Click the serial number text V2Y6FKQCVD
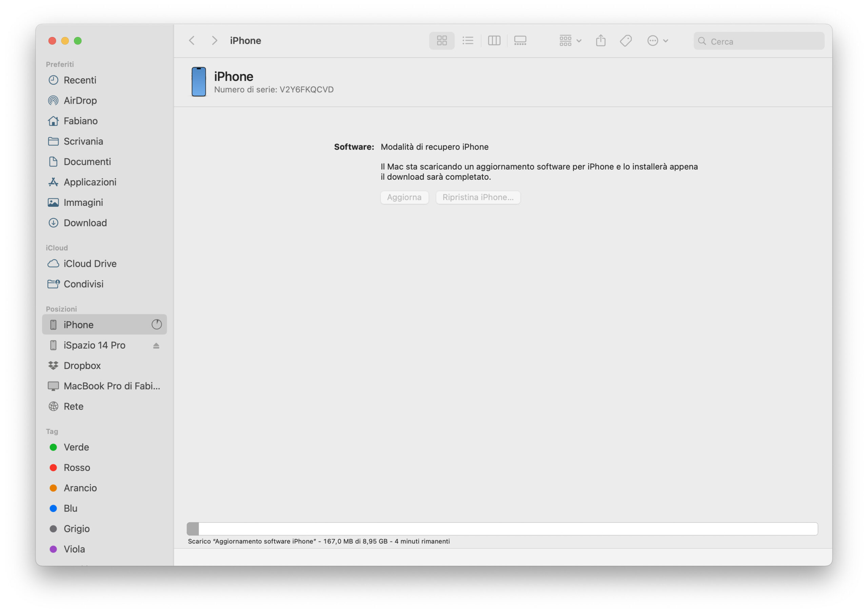Viewport: 868px width, 613px height. pyautogui.click(x=307, y=90)
